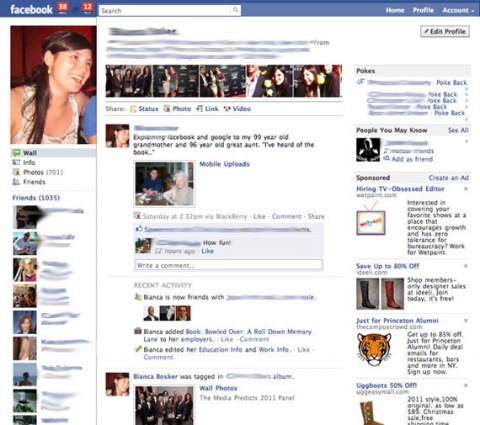Click See All in People You May Know
This screenshot has height=425, width=480.
458,130
